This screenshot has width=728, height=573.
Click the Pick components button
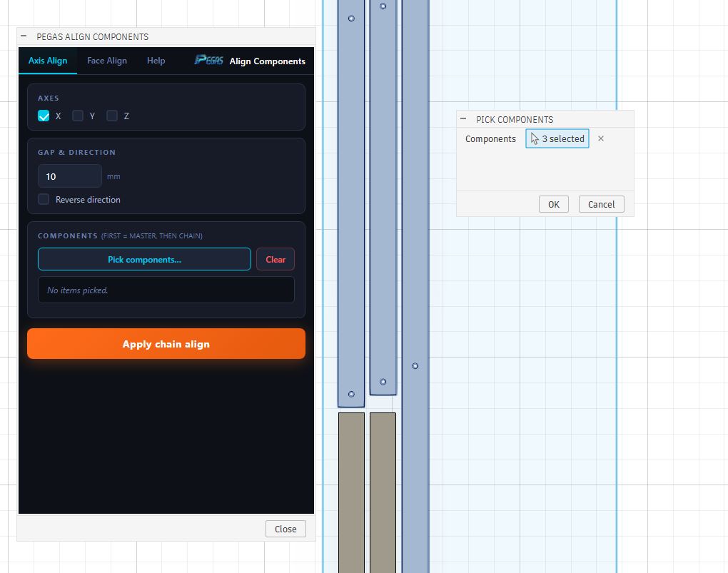click(144, 259)
